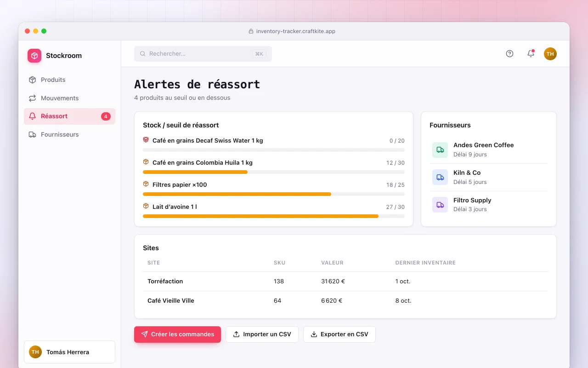Viewport: 588px width, 368px height.
Task: Click the inventory-tracker.craftkite.app address bar
Action: tap(292, 31)
